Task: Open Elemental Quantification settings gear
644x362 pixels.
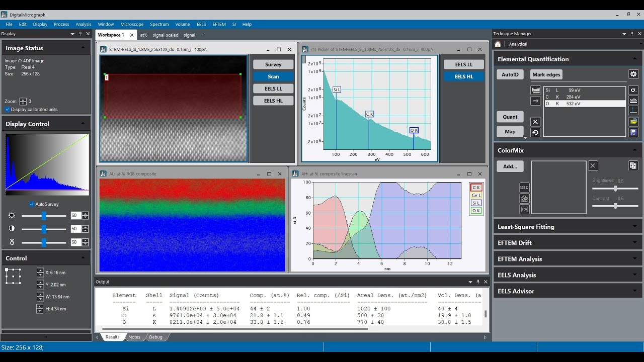Action: (633, 74)
